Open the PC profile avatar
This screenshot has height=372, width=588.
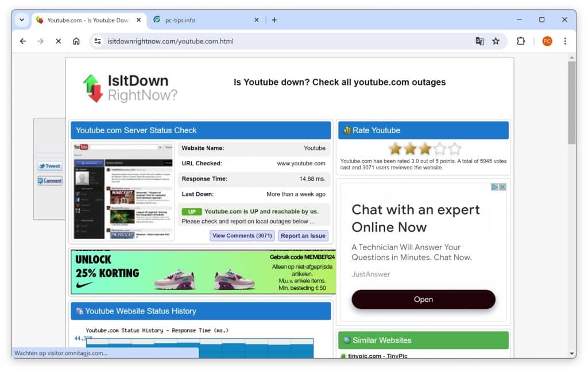pyautogui.click(x=547, y=41)
